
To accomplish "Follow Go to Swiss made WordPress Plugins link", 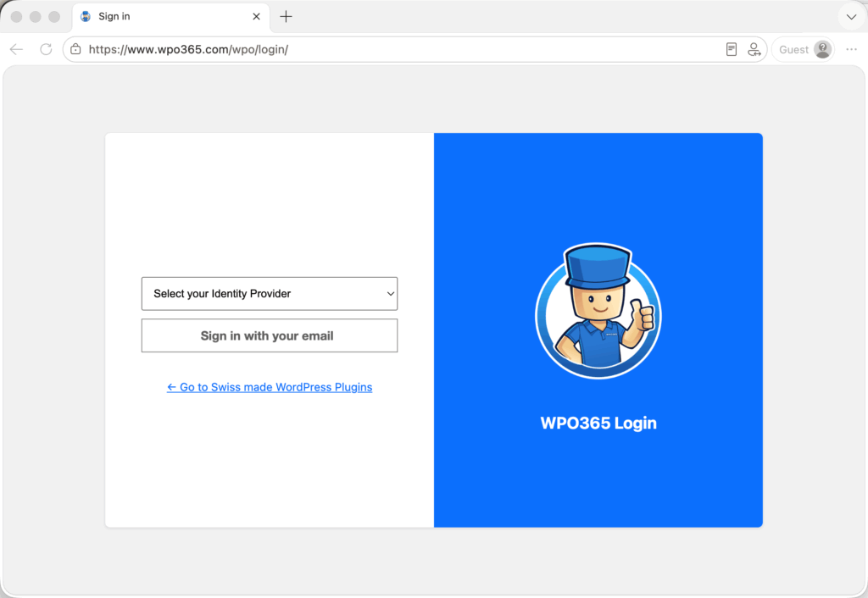I will click(270, 387).
